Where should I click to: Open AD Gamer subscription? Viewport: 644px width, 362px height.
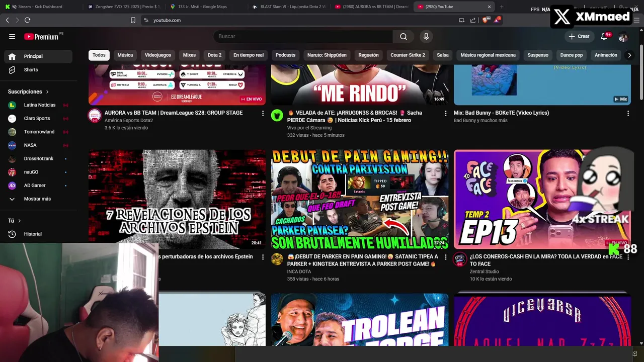(38, 186)
